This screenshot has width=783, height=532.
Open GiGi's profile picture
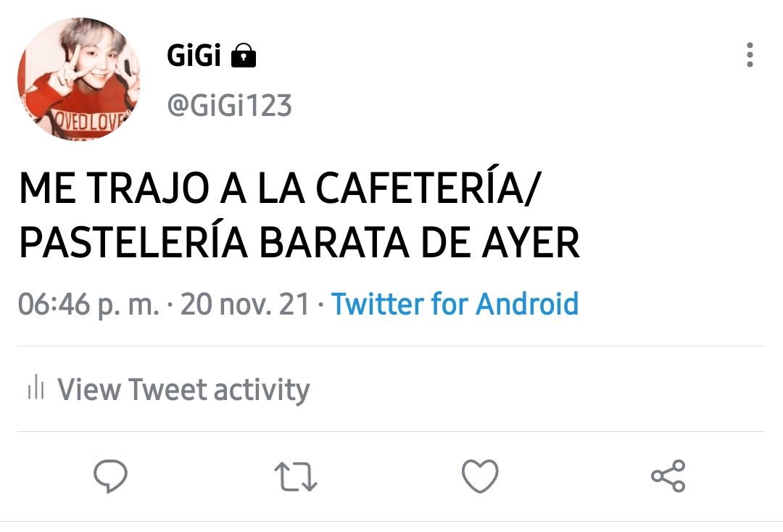79,79
